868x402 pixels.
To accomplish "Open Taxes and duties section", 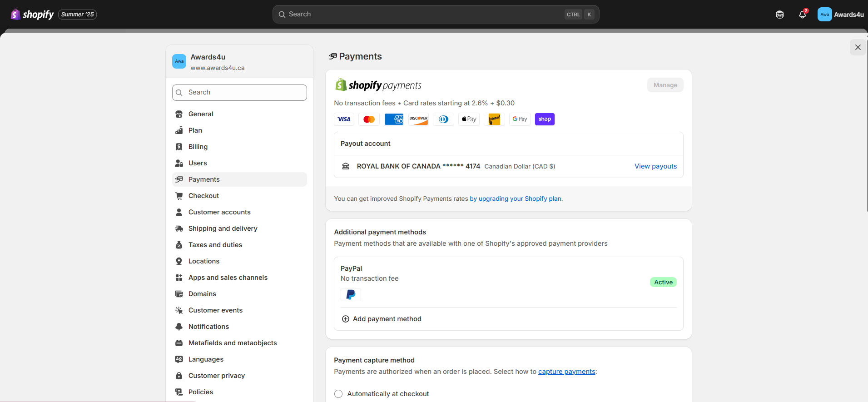I will point(215,245).
